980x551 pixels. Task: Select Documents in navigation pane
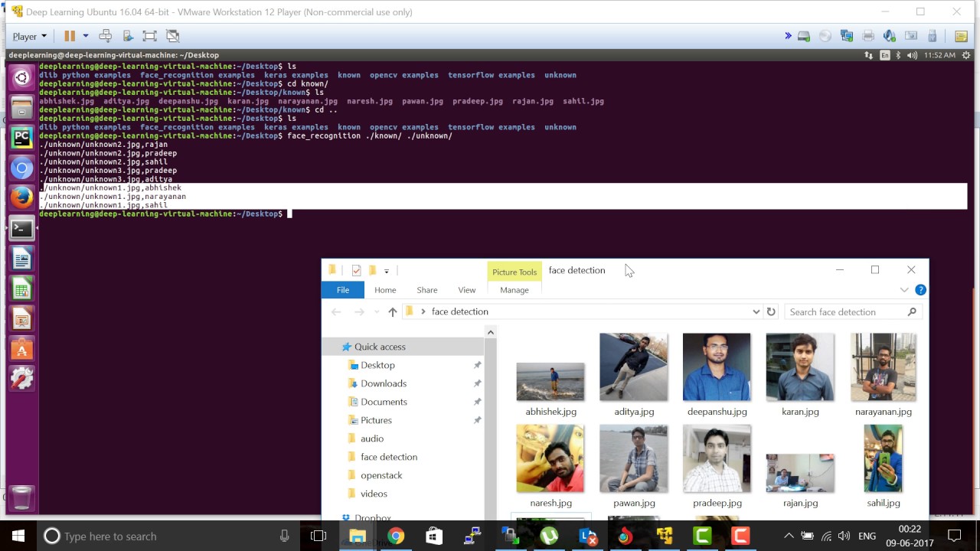[384, 402]
